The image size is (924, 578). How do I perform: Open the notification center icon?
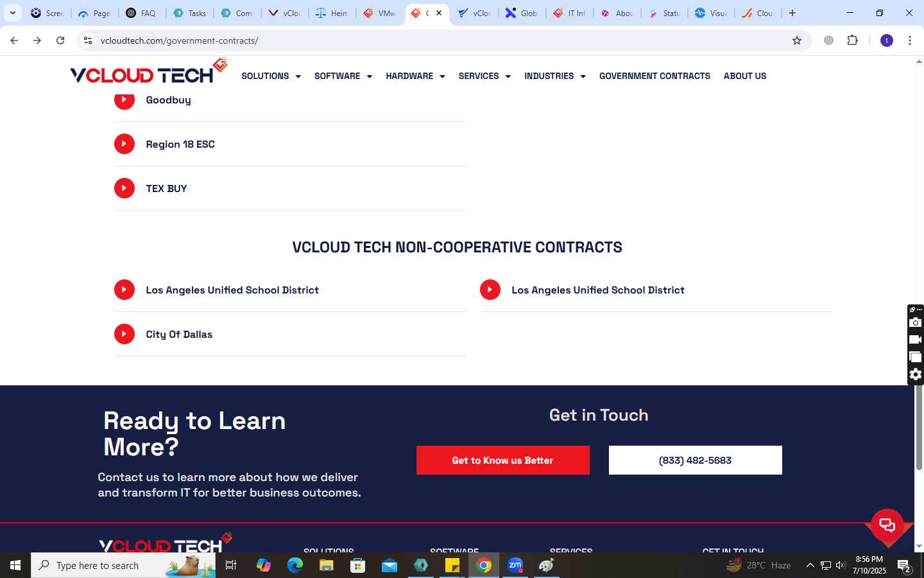(905, 566)
